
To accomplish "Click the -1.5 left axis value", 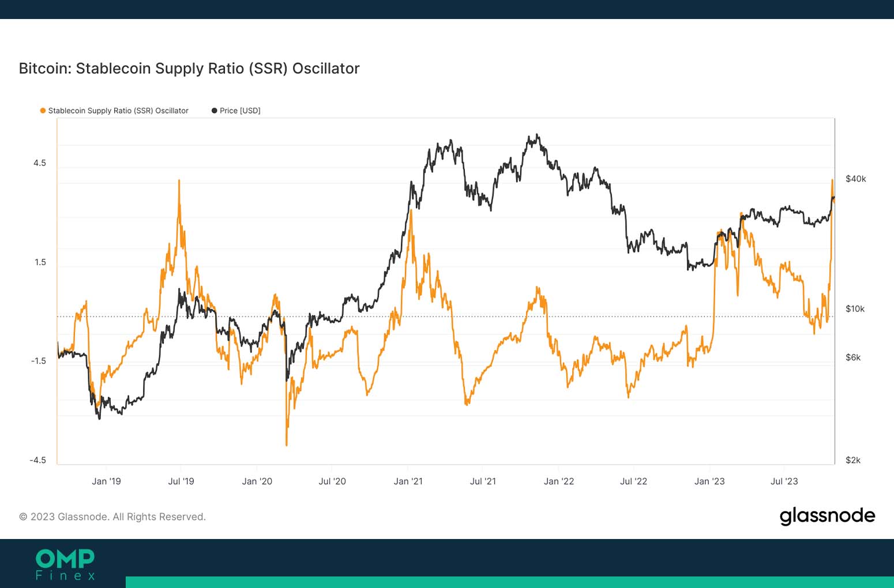I will click(x=39, y=361).
